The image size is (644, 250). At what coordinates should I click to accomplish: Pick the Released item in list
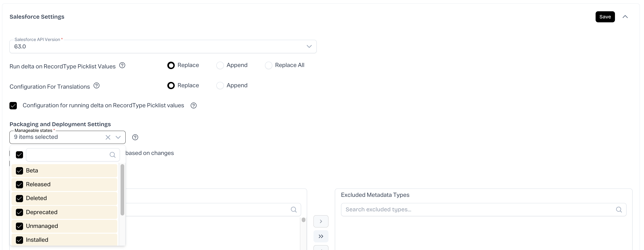(x=38, y=184)
